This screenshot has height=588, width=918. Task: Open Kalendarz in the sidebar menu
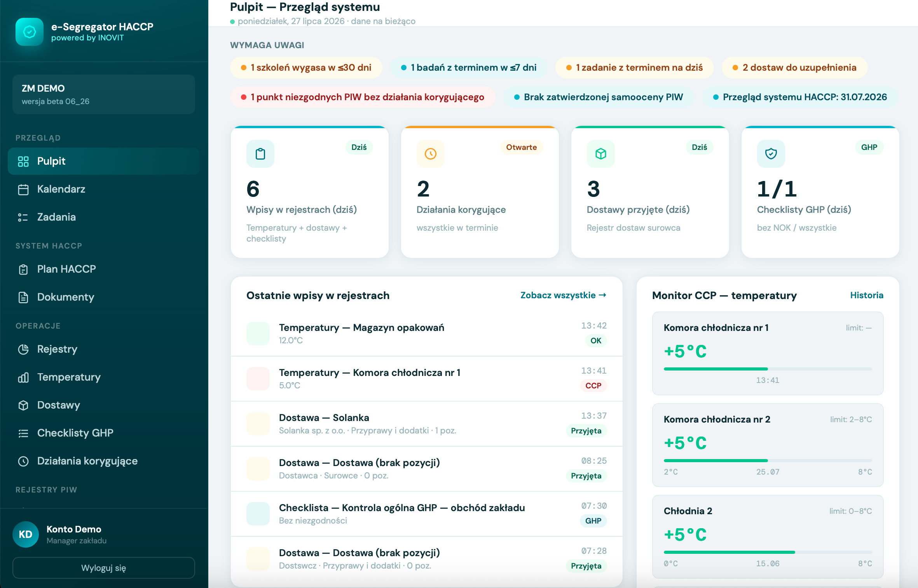point(104,189)
